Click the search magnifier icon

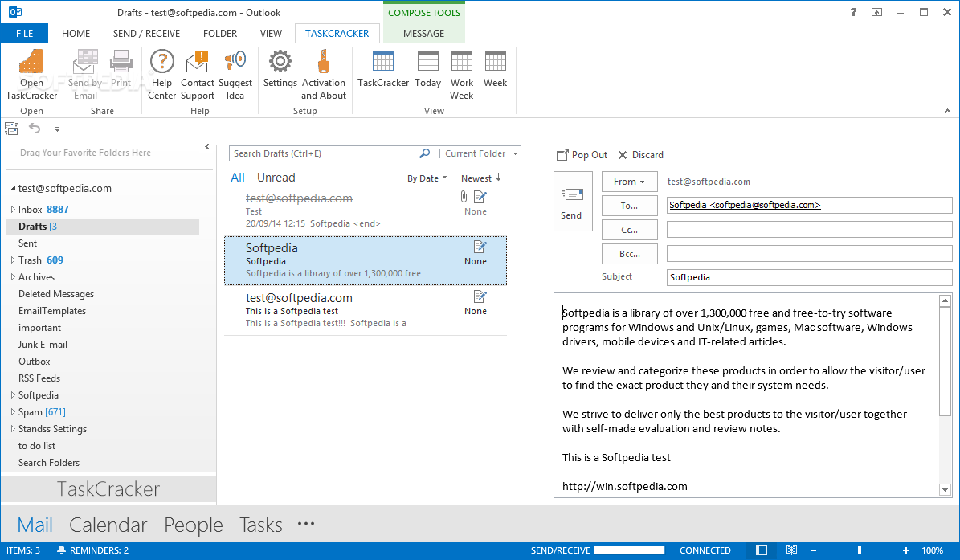(x=425, y=153)
